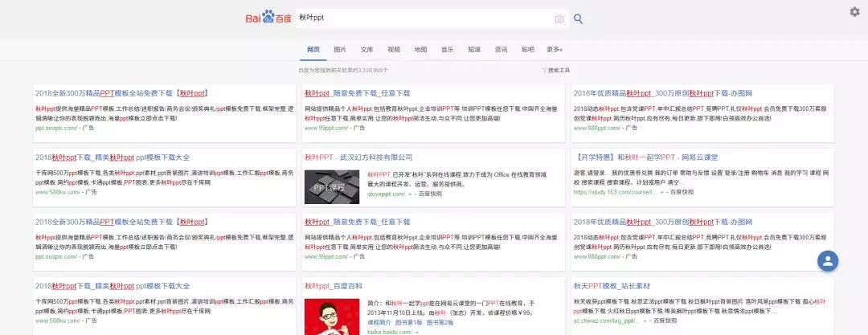Open 【开学特惠】和秋叶一起学PPT - 网易云课堂 result
Screen dimensions: 868x335
click(646, 157)
